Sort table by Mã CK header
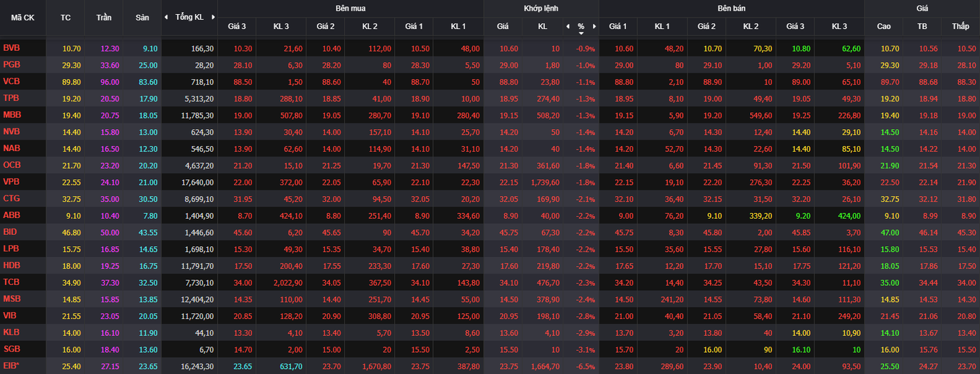Image resolution: width=980 pixels, height=374 pixels. pyautogui.click(x=23, y=17)
